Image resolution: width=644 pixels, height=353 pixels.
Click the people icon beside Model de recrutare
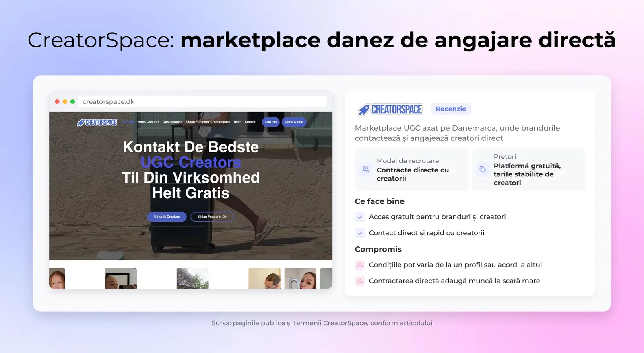click(x=366, y=170)
